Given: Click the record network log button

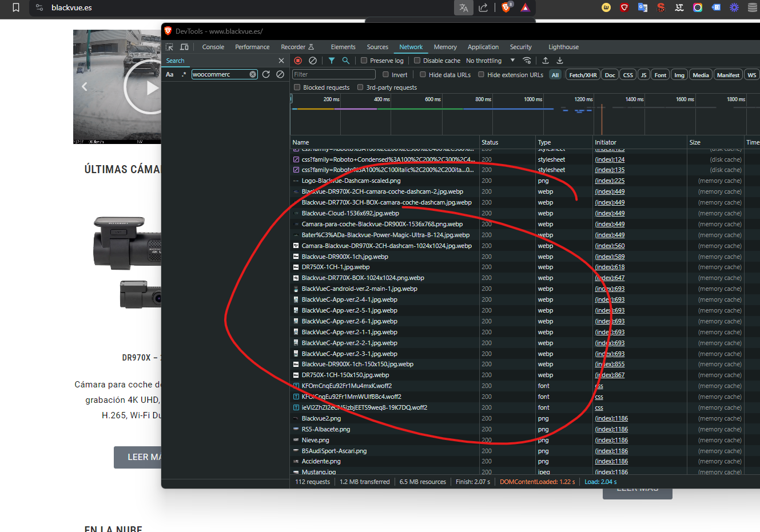Looking at the screenshot, I should 298,61.
